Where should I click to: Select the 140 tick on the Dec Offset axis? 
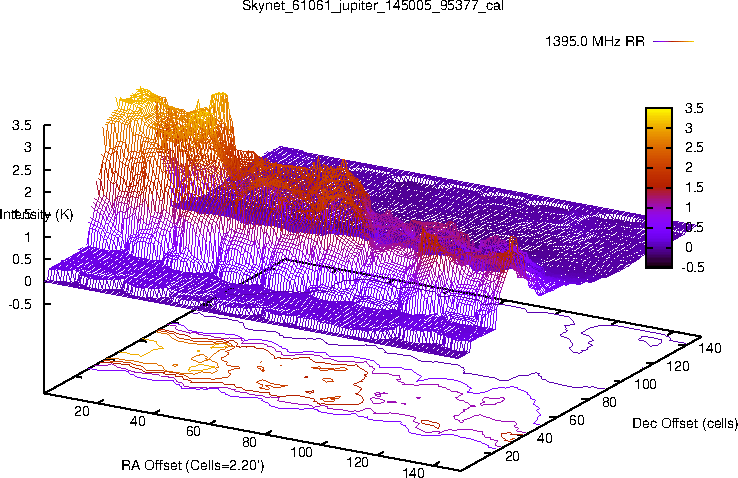[x=710, y=348]
